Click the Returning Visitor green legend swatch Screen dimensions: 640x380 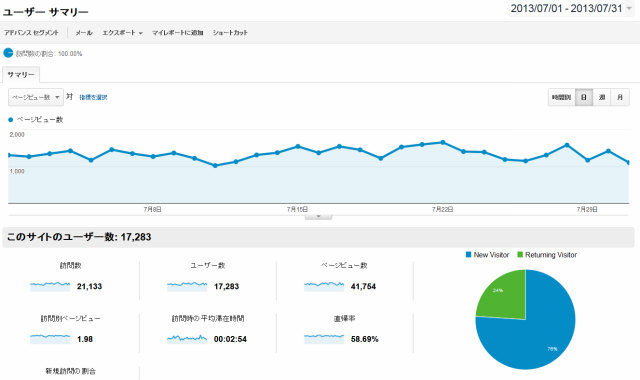pyautogui.click(x=520, y=255)
